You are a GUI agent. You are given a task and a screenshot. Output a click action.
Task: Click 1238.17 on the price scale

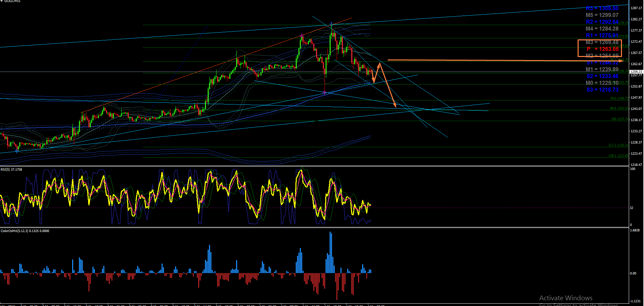tap(637, 120)
